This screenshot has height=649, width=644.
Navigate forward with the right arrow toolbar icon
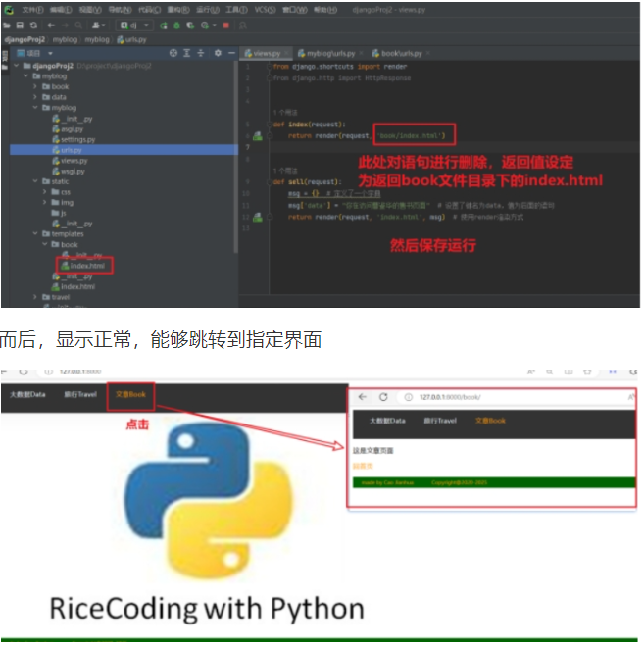click(65, 25)
